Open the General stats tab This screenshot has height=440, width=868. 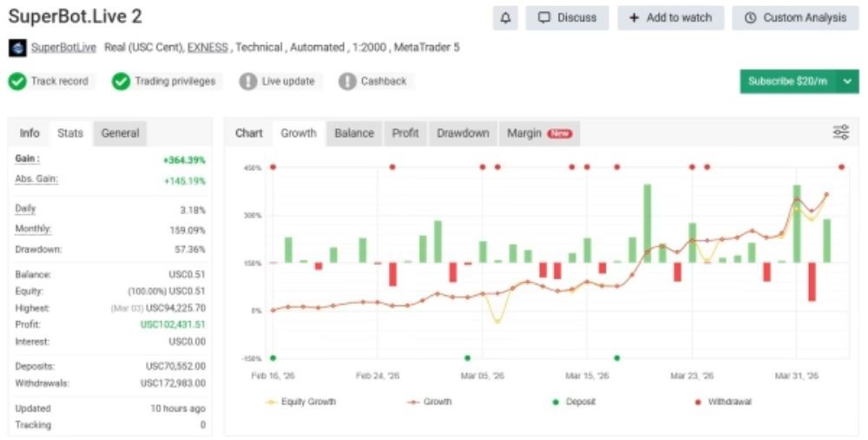(120, 134)
